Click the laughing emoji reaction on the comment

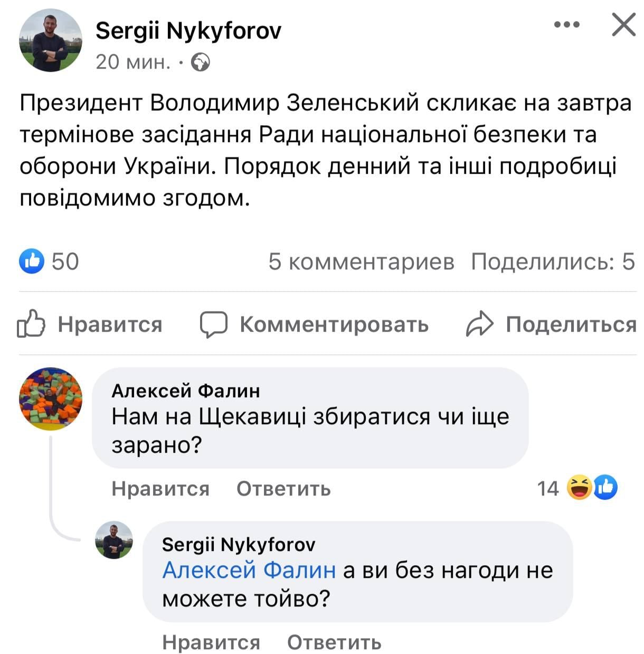578,488
